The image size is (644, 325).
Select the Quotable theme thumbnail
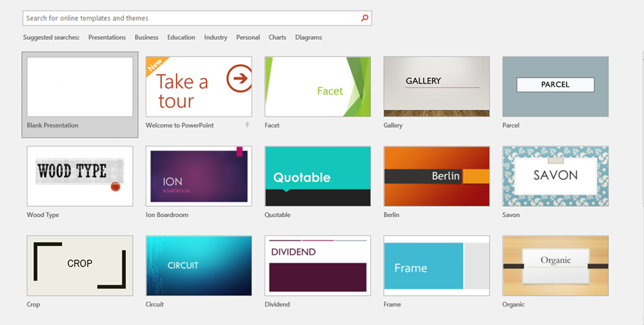pos(318,176)
